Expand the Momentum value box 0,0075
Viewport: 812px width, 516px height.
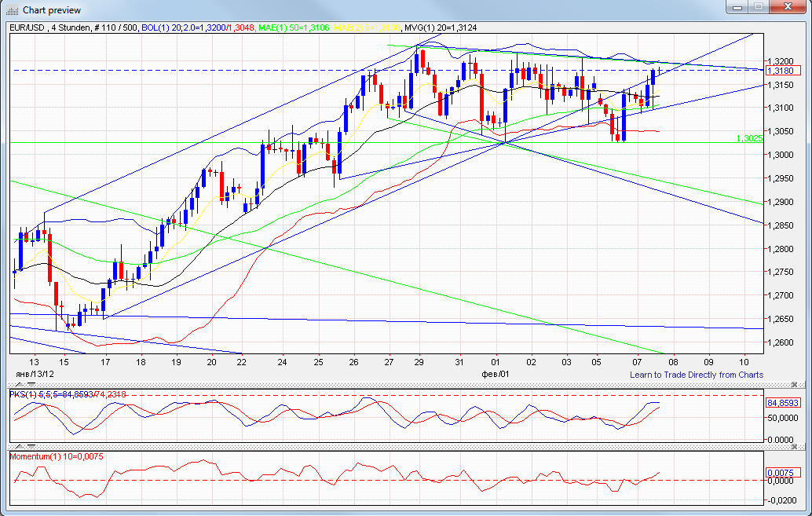[x=785, y=473]
